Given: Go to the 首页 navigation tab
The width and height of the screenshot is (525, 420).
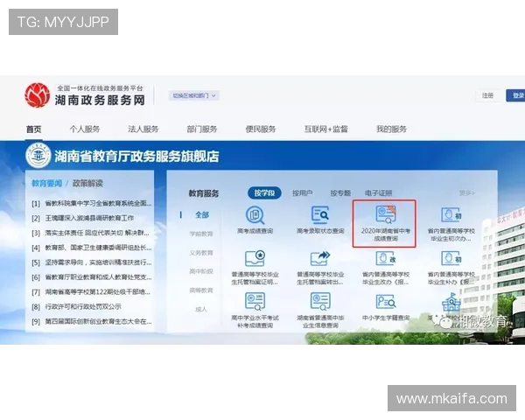Looking at the screenshot, I should (x=34, y=129).
